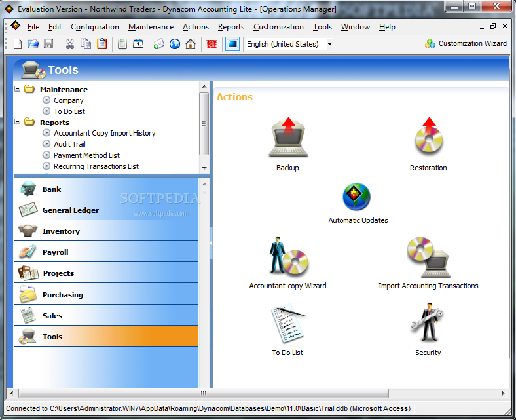Open the Reports menu

coord(230,27)
